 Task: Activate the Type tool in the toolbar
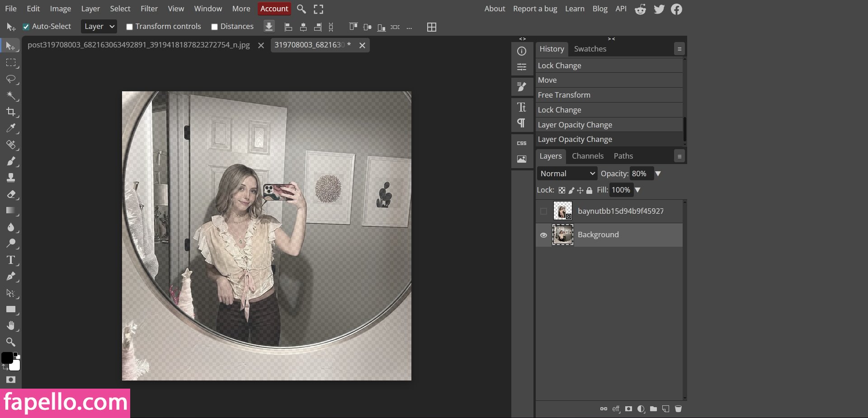click(11, 260)
